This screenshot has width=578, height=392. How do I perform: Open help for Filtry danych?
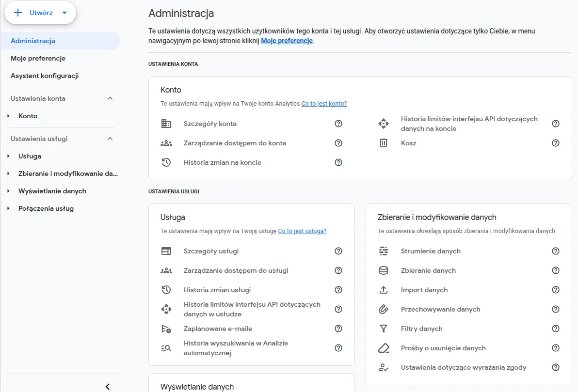556,329
